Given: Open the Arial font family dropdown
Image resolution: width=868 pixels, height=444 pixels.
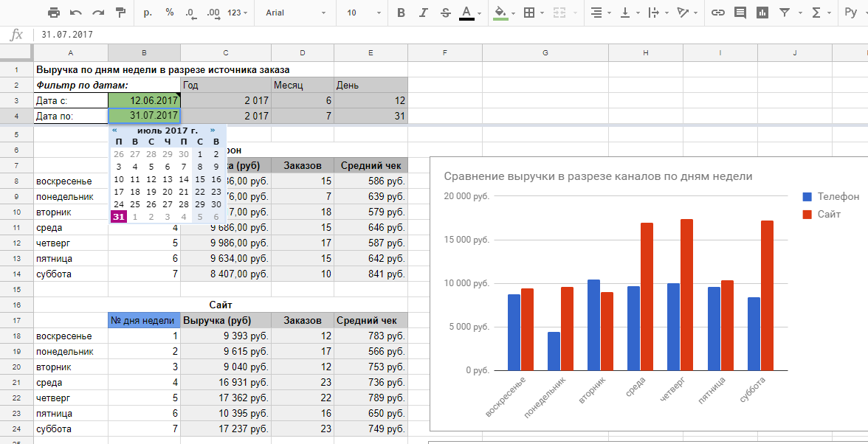Looking at the screenshot, I should 295,13.
